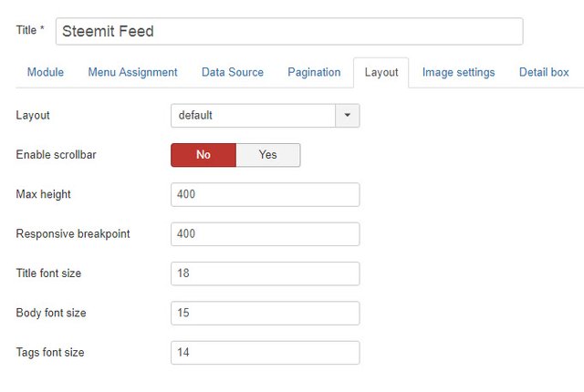
Task: Click the Body font size input
Action: tap(266, 314)
